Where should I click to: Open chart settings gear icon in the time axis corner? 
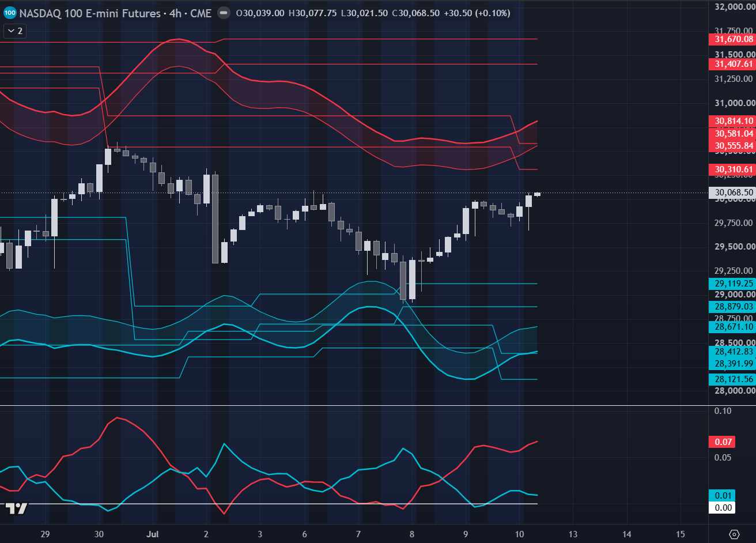click(x=734, y=534)
